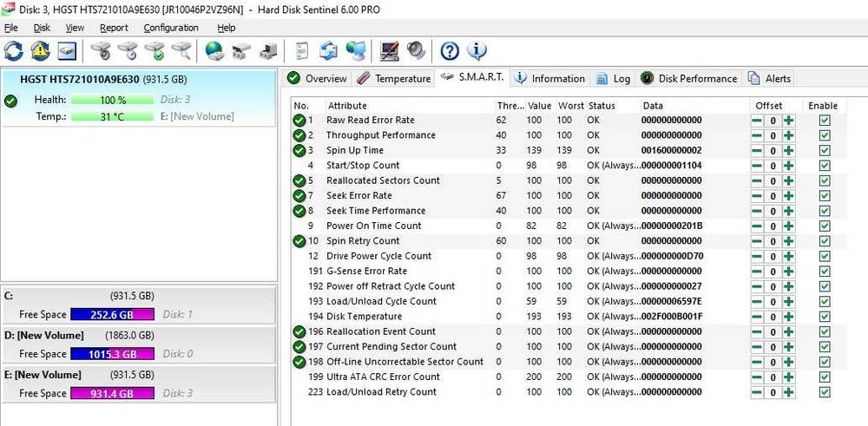Switch to the Disk Performance tab

688,79
